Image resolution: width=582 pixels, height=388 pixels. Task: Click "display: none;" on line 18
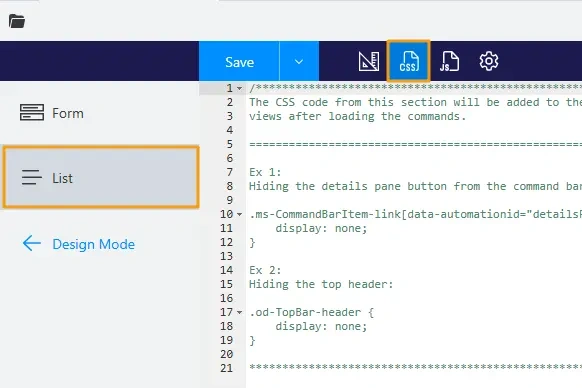coord(321,326)
